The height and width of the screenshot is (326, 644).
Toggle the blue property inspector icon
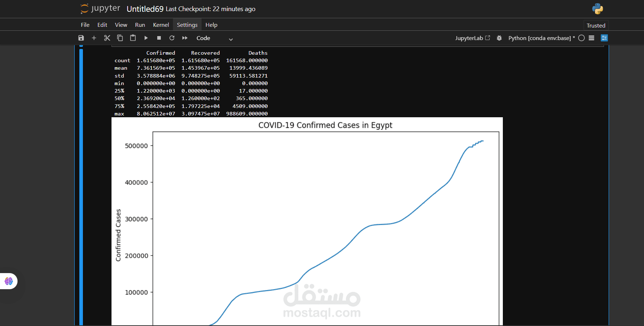(604, 38)
